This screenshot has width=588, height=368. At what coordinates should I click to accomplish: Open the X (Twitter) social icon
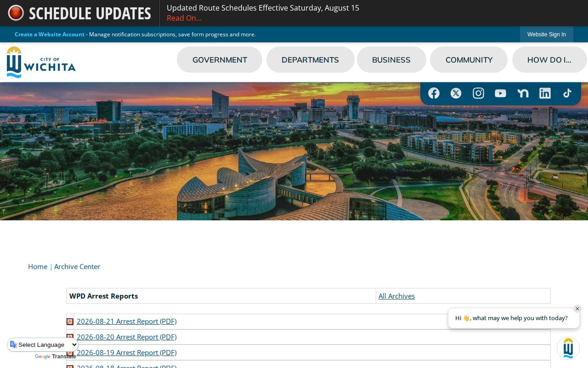pos(456,93)
